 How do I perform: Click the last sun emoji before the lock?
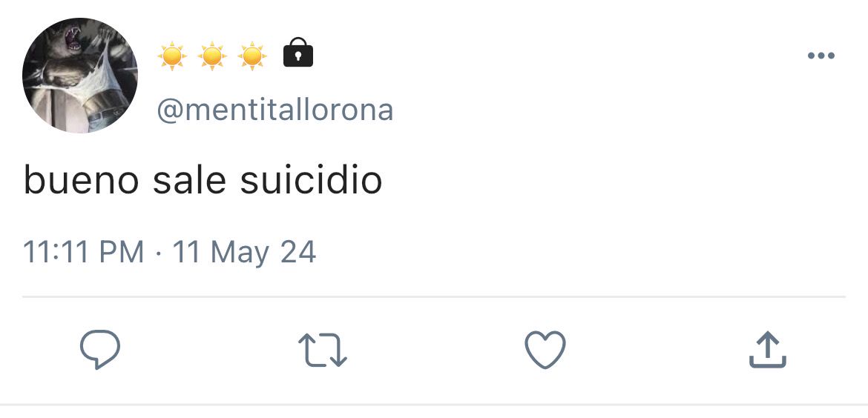point(252,56)
